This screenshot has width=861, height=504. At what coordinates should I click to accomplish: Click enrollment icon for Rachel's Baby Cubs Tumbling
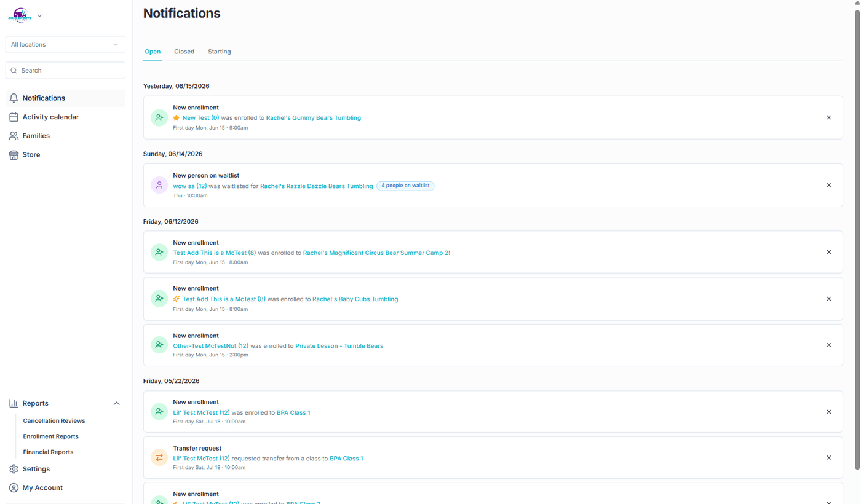pyautogui.click(x=159, y=299)
